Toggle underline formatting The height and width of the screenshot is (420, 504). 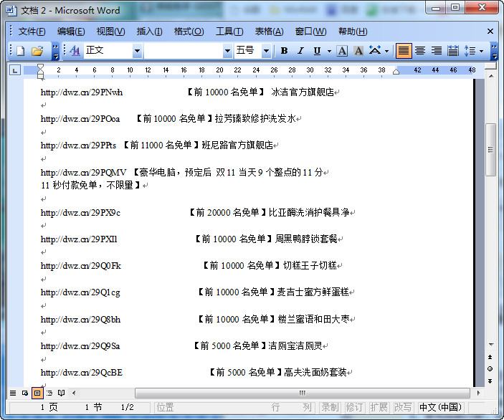point(318,51)
